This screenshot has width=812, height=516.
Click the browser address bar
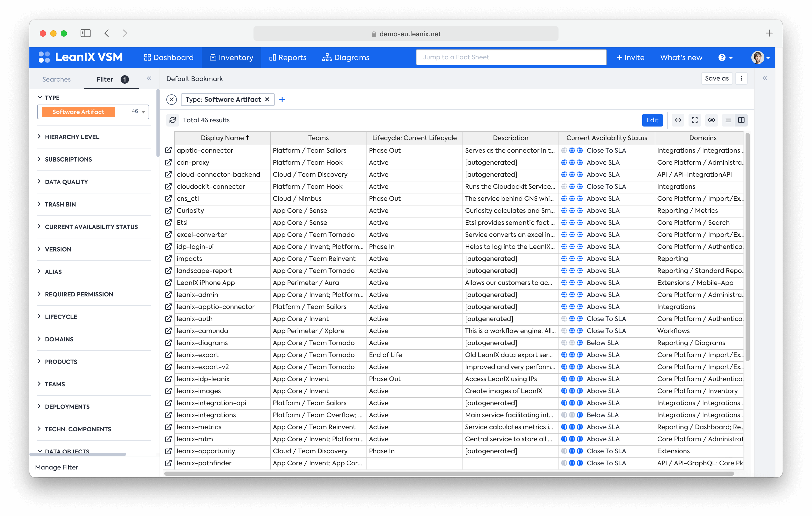pyautogui.click(x=406, y=34)
